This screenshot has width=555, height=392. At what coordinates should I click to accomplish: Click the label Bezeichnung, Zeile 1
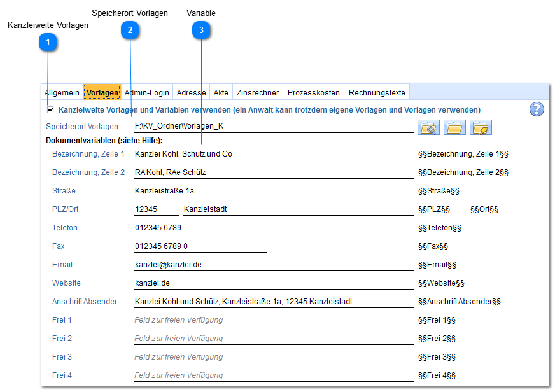[x=88, y=154]
